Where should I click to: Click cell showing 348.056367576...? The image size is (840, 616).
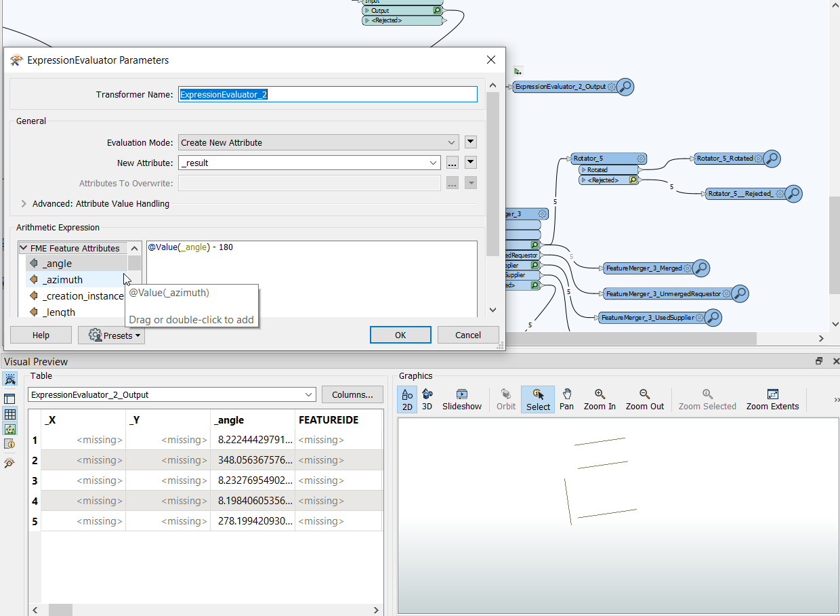tap(253, 460)
